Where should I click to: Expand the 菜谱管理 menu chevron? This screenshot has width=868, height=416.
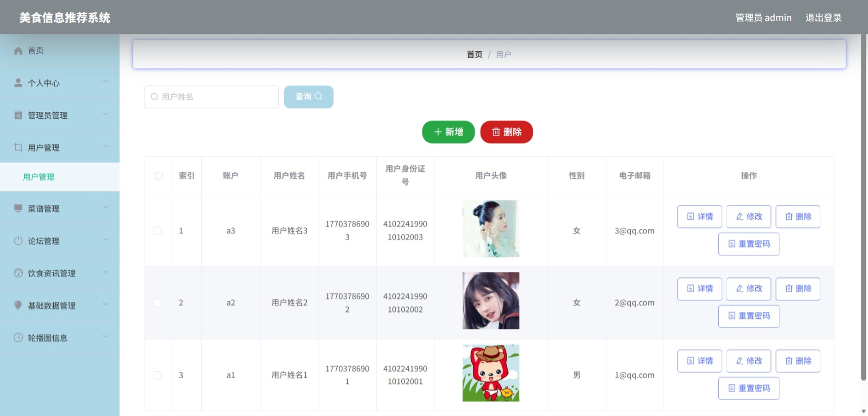click(105, 208)
